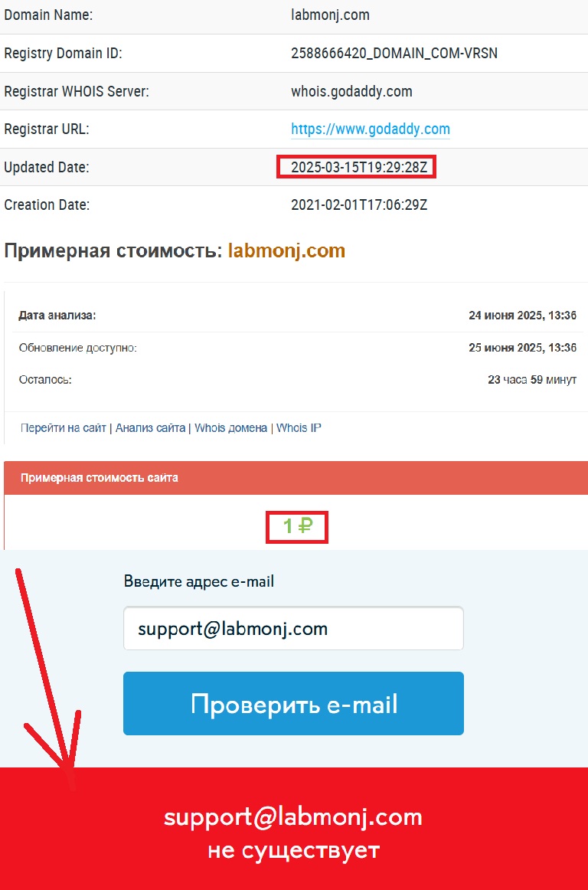The height and width of the screenshot is (890, 588).
Task: Click the Registry Domain ID value
Action: tap(394, 53)
